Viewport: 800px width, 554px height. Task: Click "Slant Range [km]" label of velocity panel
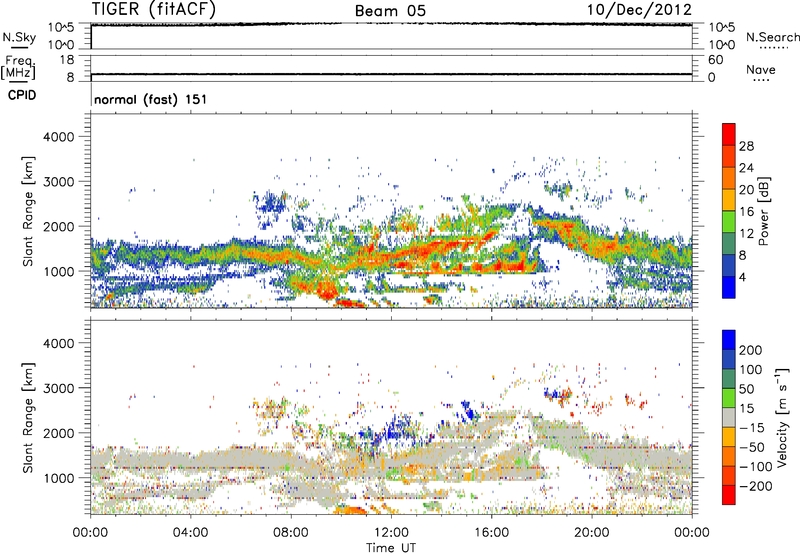(x=28, y=418)
